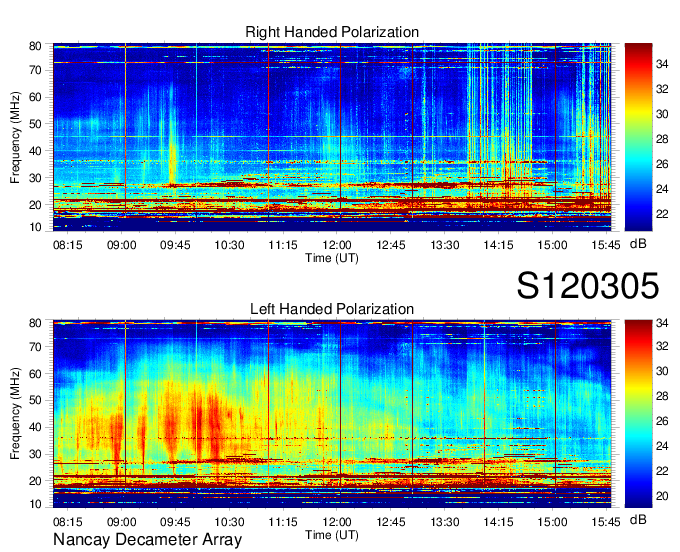The width and height of the screenshot is (680, 552).
Task: Click the 34 value on Right Handed color bar
Action: (662, 64)
